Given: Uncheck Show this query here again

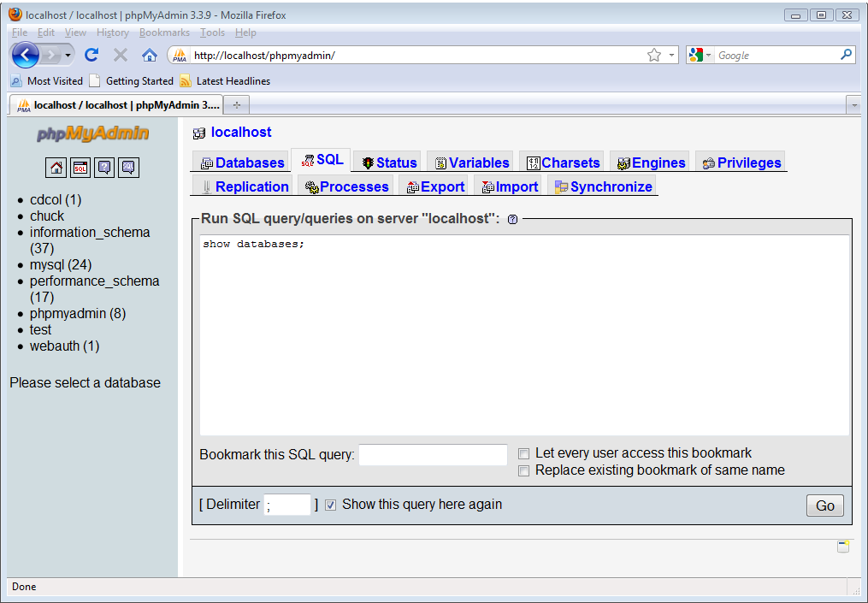Looking at the screenshot, I should tap(330, 505).
